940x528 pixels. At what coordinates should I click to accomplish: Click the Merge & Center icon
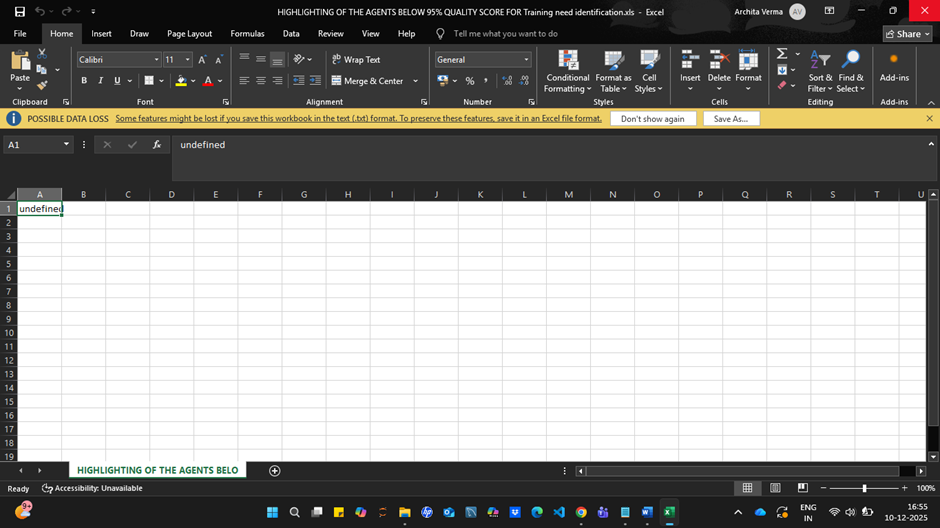point(367,81)
